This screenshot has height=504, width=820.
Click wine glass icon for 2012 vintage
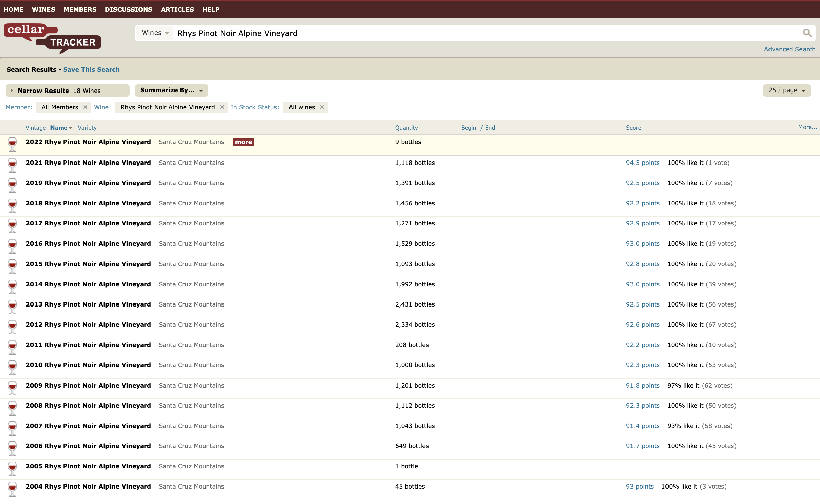pos(12,327)
